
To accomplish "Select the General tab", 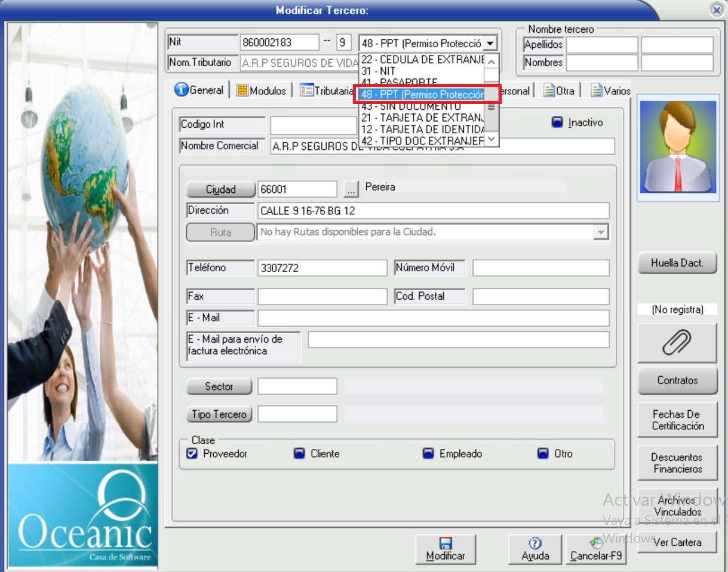I will (199, 90).
